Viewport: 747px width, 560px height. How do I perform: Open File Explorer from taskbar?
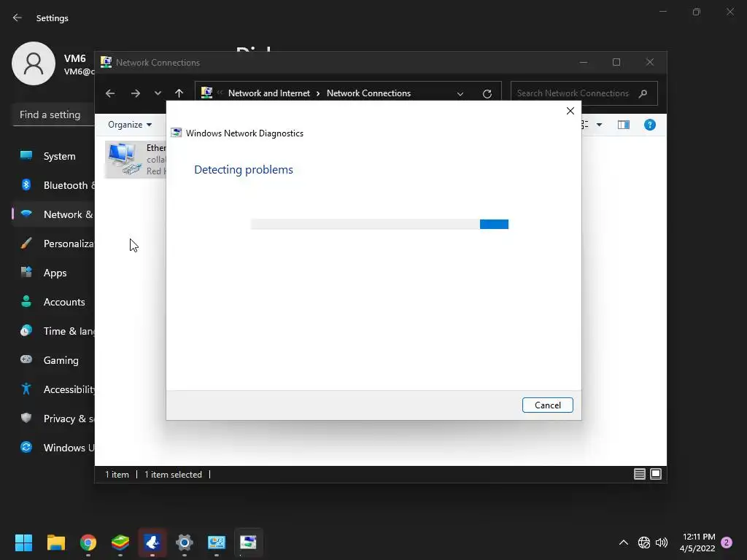coord(55,542)
